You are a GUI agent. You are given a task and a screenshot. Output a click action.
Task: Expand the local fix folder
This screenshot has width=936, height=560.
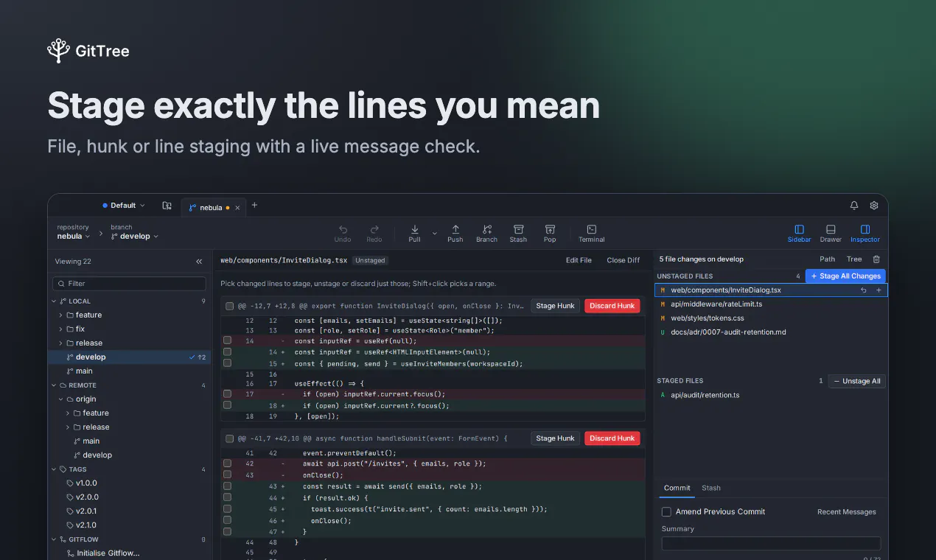click(60, 329)
